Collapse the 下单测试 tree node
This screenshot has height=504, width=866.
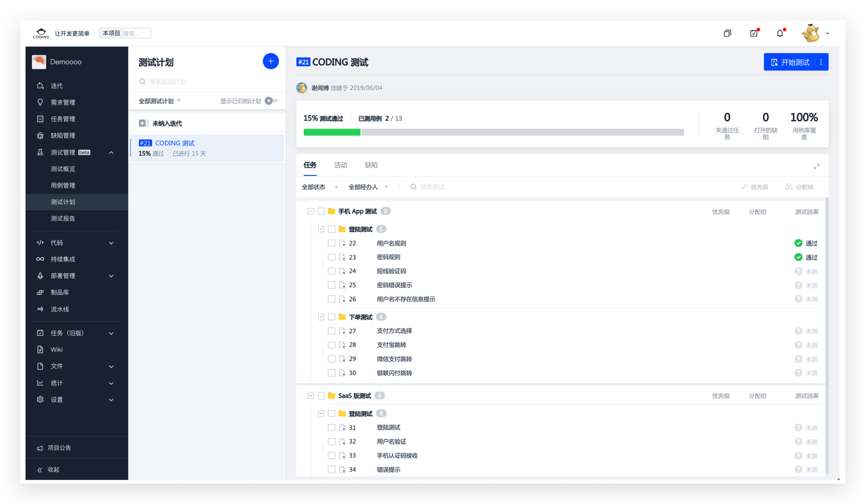pos(321,317)
